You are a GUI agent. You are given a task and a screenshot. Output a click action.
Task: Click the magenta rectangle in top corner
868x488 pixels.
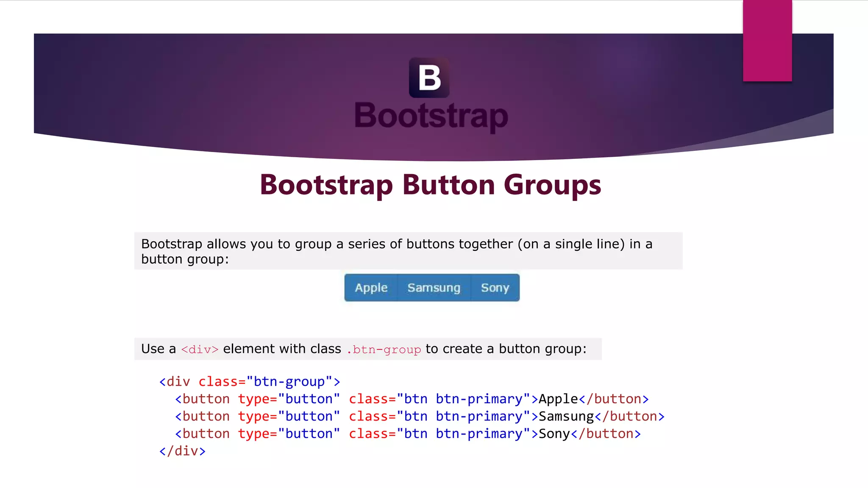click(767, 41)
